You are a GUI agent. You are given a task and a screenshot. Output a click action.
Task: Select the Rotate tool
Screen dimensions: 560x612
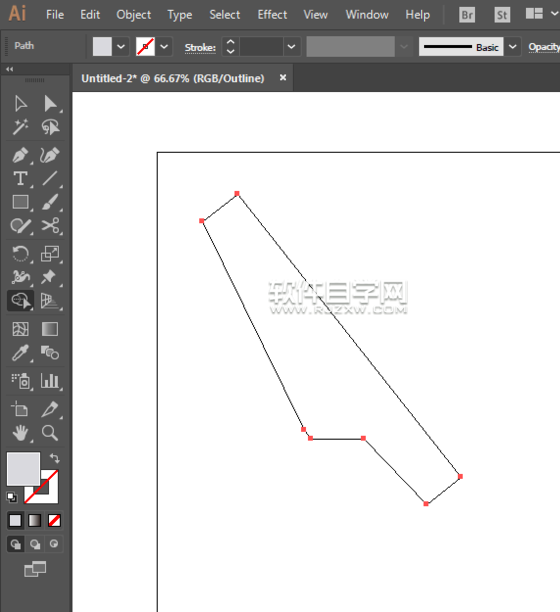click(20, 254)
